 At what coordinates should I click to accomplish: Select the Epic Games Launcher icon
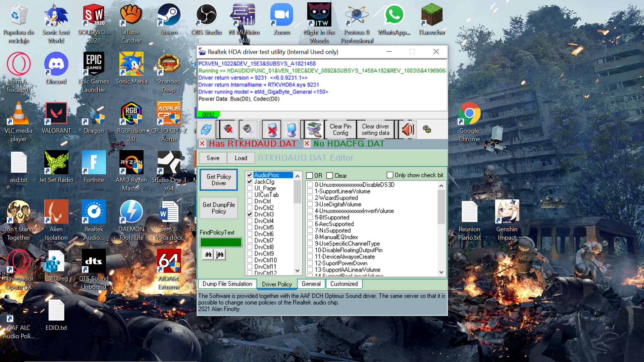[x=94, y=72]
